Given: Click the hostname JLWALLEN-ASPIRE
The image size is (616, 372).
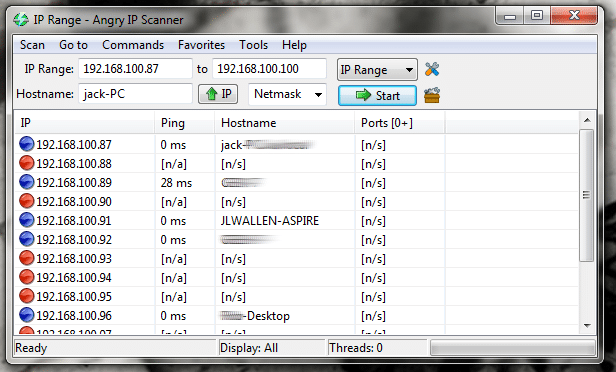Looking at the screenshot, I should coord(270,221).
